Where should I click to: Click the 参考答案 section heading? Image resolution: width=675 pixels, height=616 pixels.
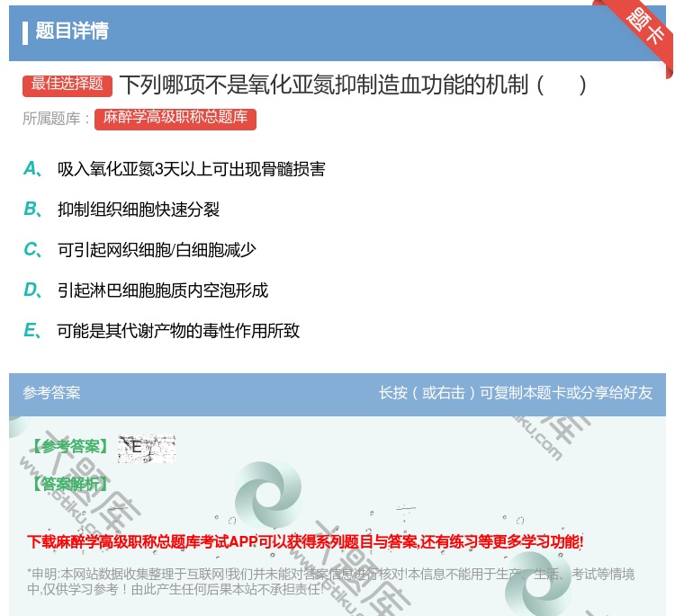pyautogui.click(x=51, y=392)
